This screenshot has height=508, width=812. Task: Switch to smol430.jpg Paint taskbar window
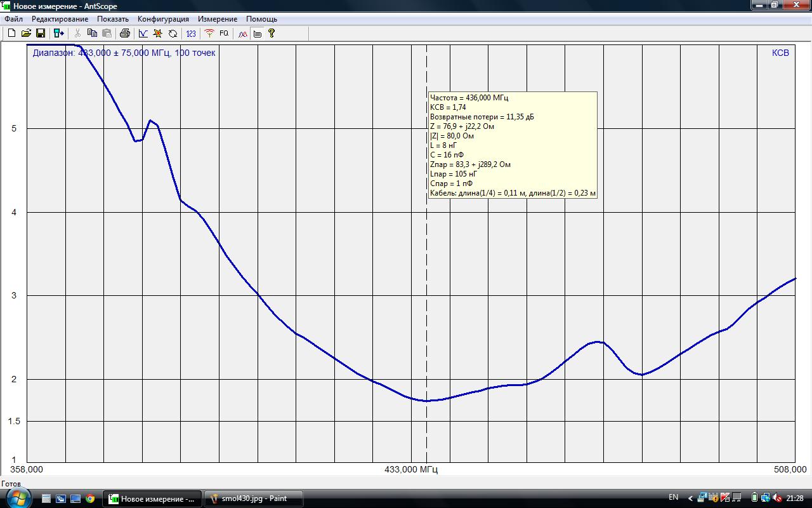(254, 498)
